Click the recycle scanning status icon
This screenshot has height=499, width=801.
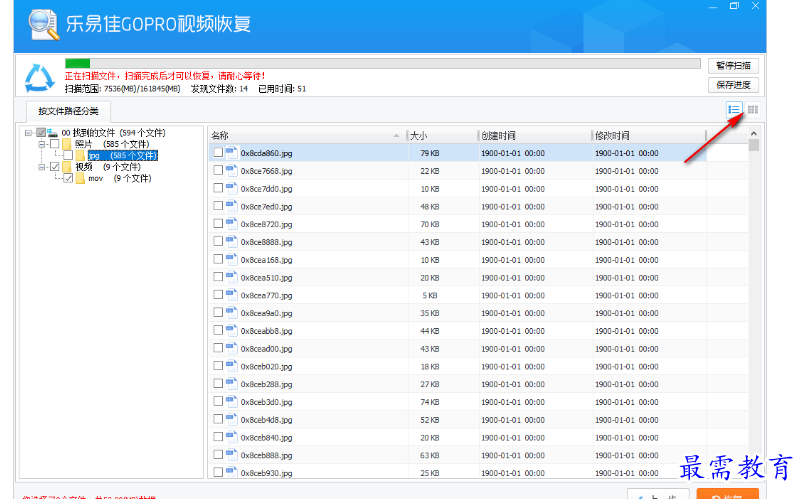[39, 78]
